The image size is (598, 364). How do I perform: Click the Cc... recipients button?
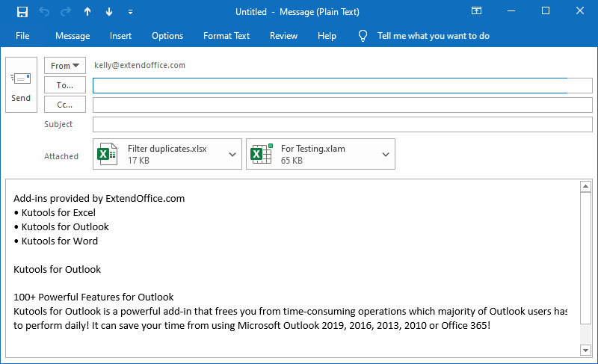(x=65, y=105)
